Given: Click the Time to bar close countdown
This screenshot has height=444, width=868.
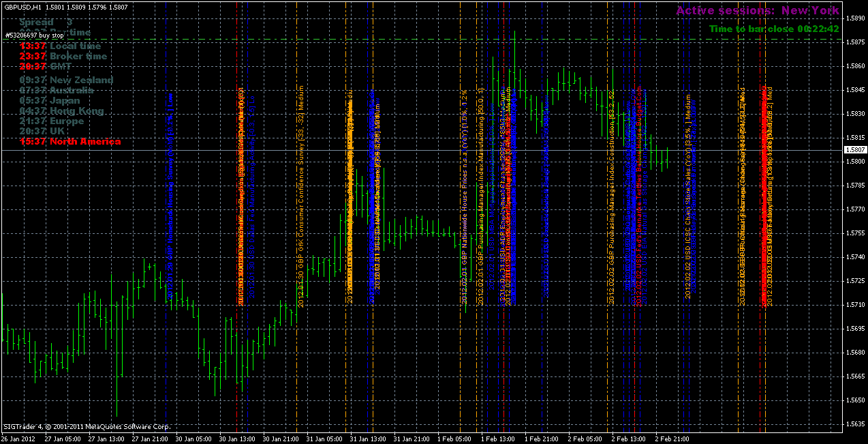Looking at the screenshot, I should coord(773,29).
